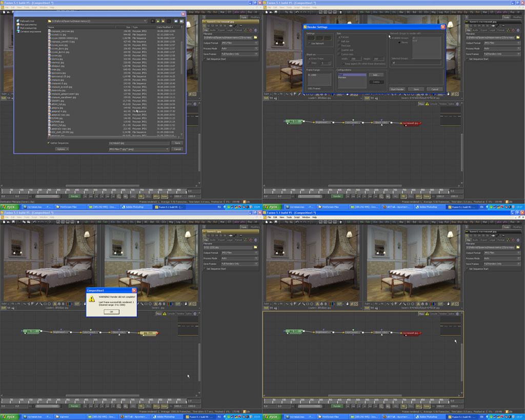Check the Half size option
525x420 pixels.
pos(339,41)
